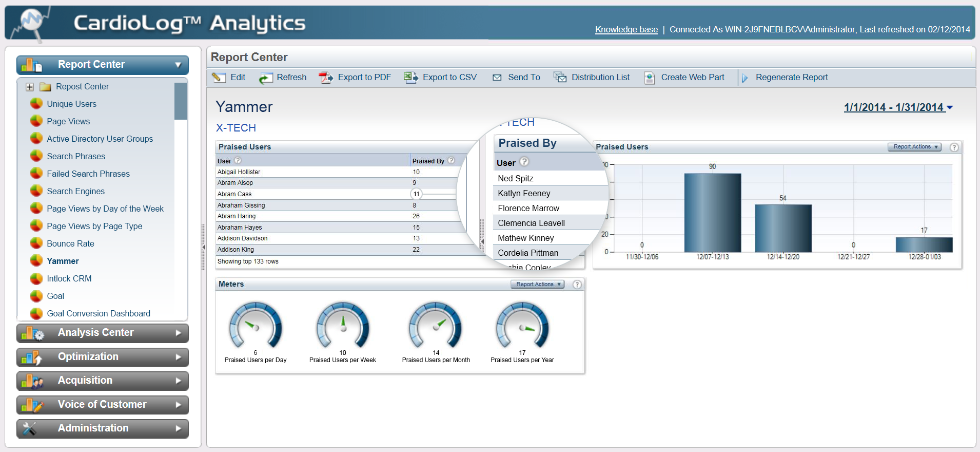Open the Intlock CRM report
980x452 pixels.
click(x=69, y=278)
